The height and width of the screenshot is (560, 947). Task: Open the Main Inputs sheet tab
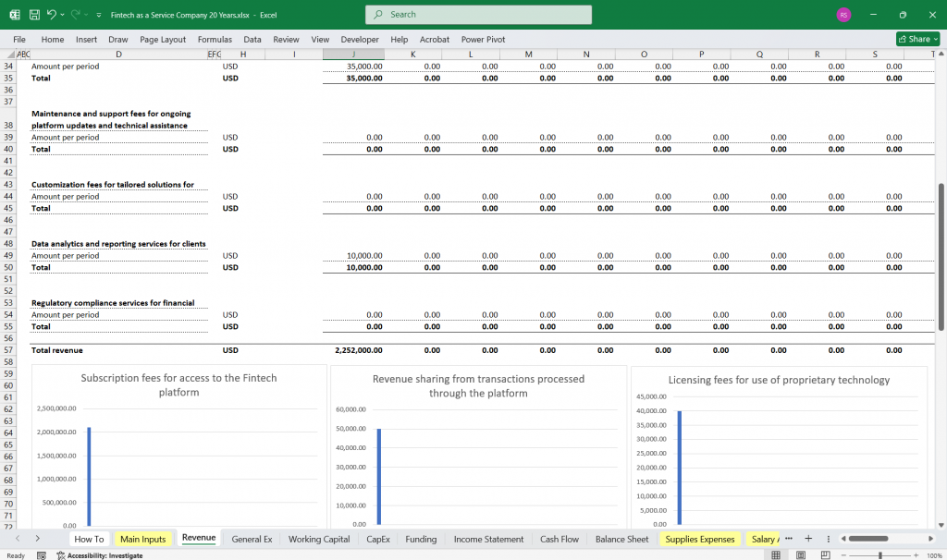[x=142, y=539]
